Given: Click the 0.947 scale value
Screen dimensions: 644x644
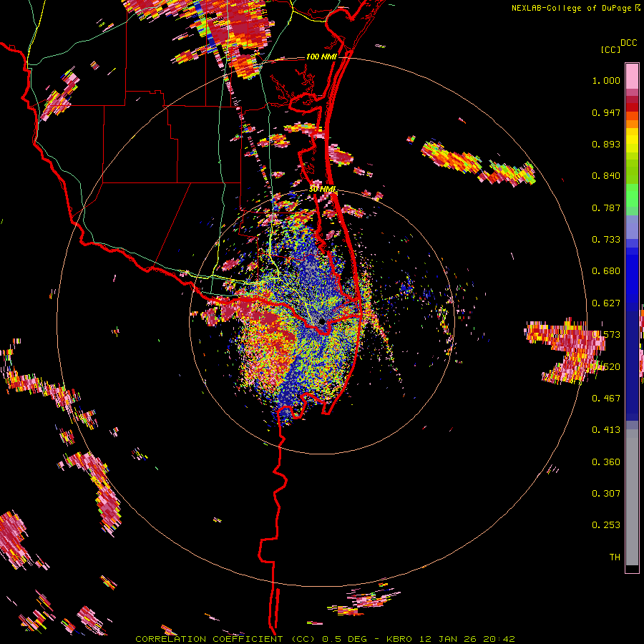Looking at the screenshot, I should pyautogui.click(x=606, y=112).
